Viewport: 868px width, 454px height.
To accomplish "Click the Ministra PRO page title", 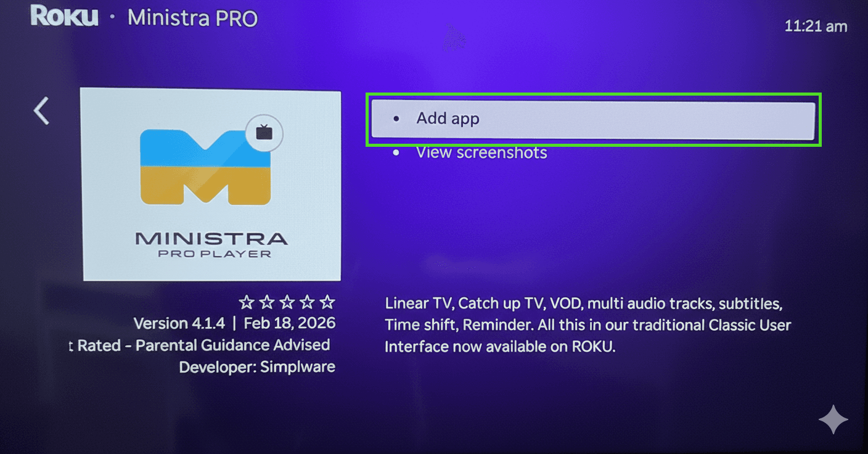I will click(x=192, y=18).
